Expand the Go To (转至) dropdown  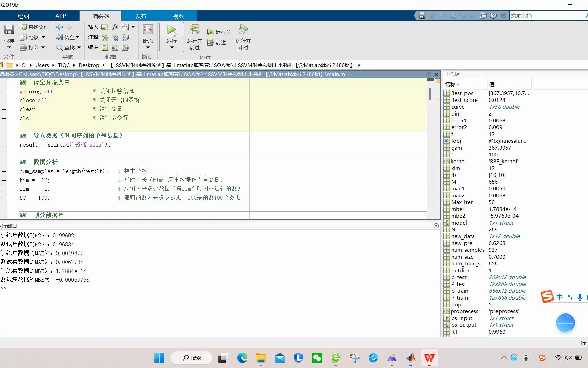(x=78, y=37)
